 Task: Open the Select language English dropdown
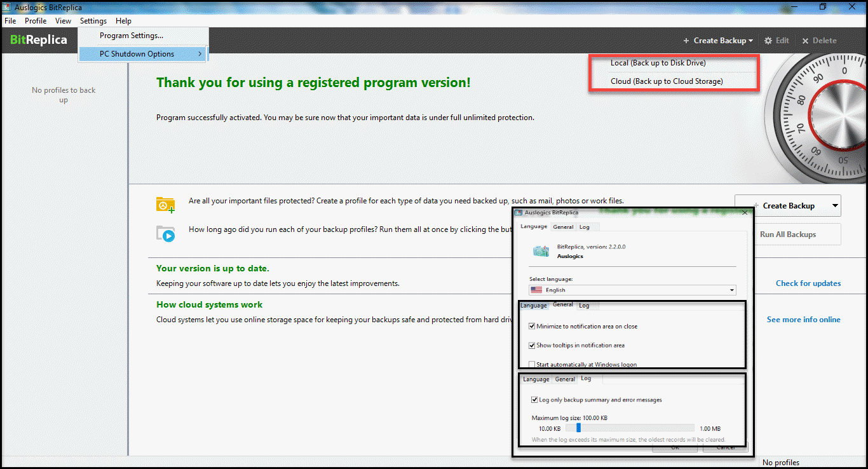click(632, 290)
